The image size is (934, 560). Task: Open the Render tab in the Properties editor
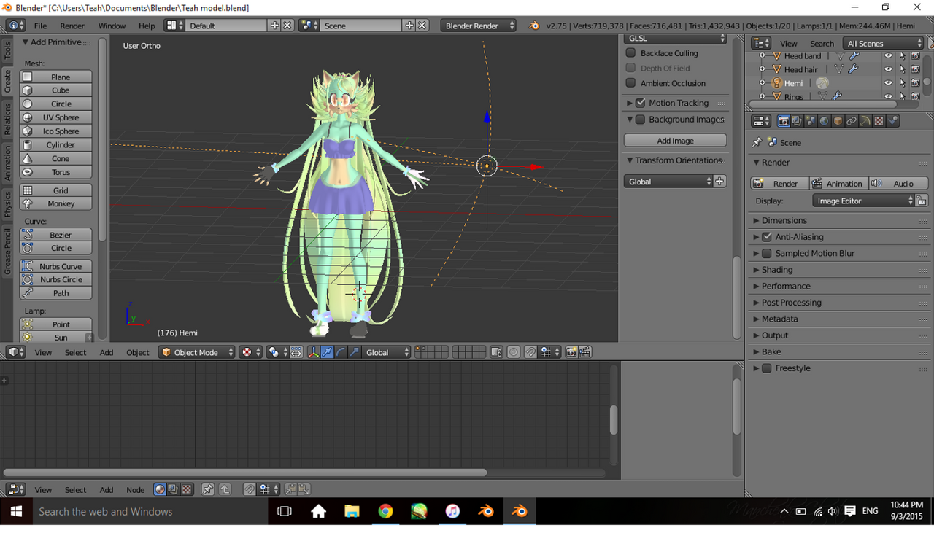784,121
